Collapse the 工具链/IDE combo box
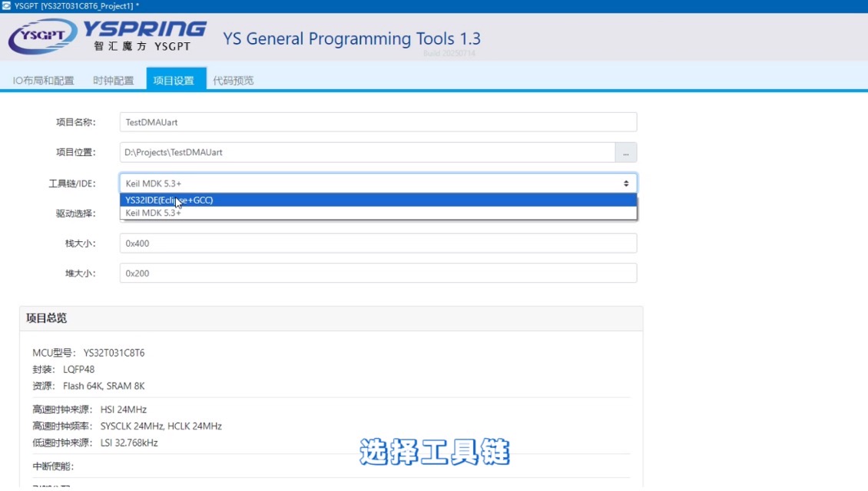Screen dimensions: 868x491 [x=378, y=183]
